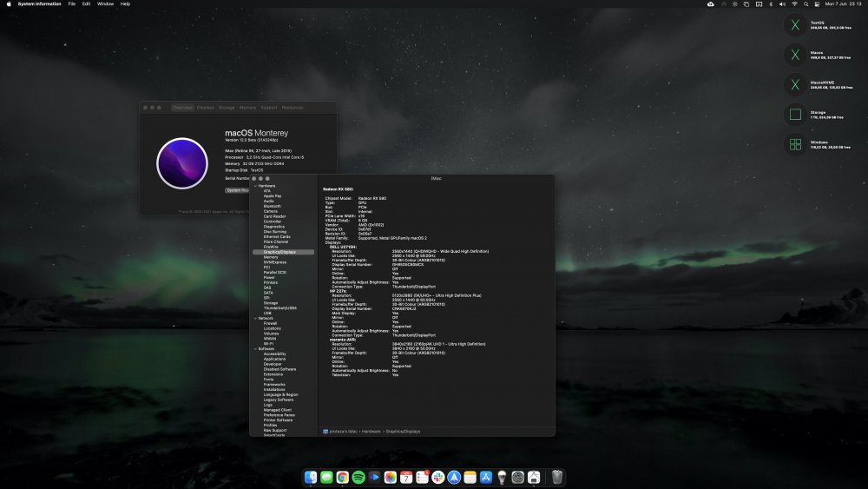
Task: Click the Radeon RX 580 heading
Action: point(339,189)
